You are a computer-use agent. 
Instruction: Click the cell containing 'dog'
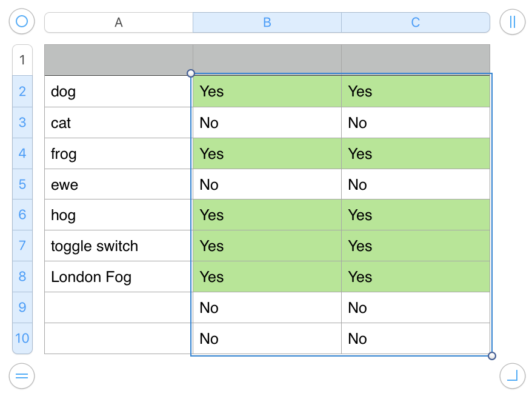click(119, 92)
